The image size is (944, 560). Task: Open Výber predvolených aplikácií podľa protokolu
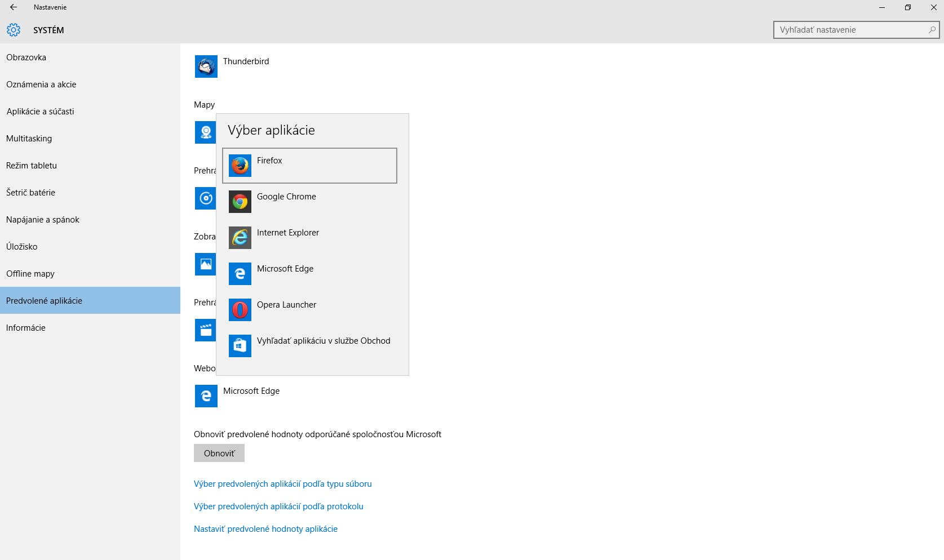[x=278, y=506]
